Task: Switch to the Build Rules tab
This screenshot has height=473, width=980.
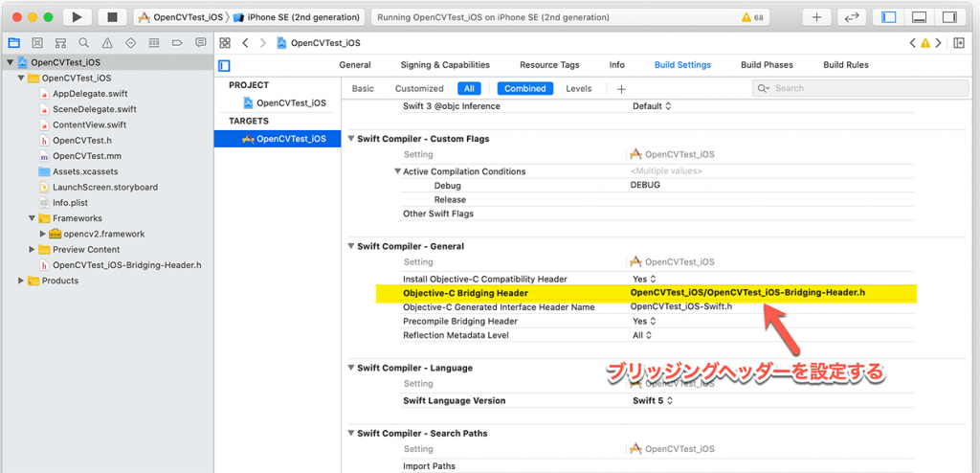Action: point(846,65)
